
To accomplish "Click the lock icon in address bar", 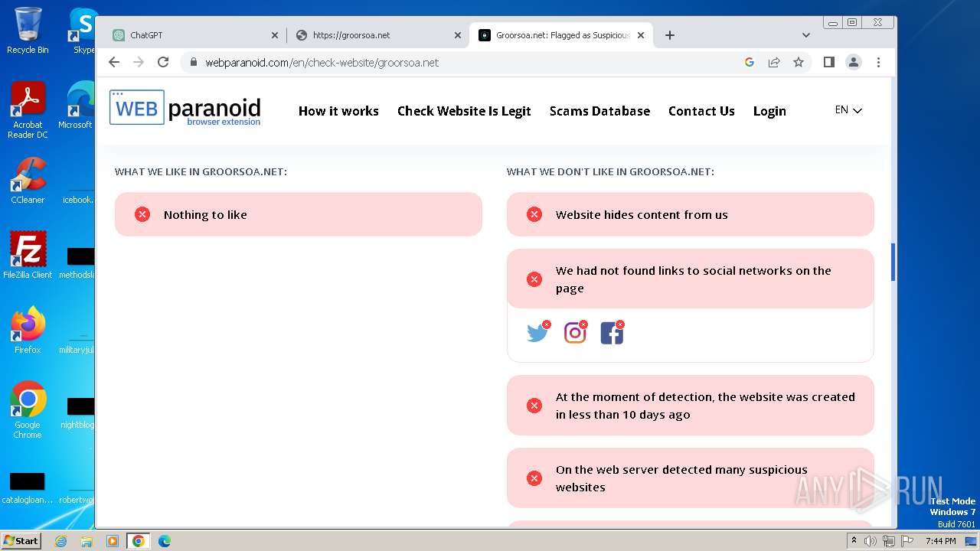I will 194,63.
